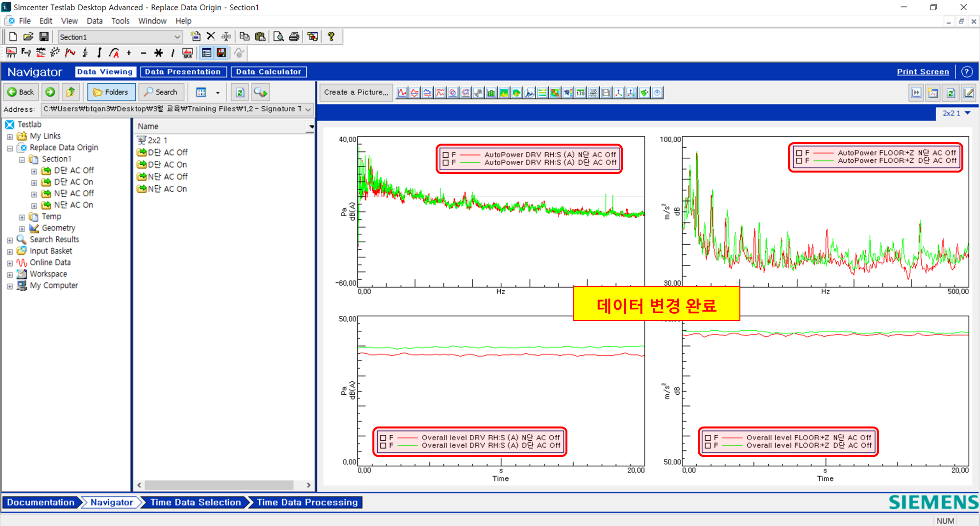Click the FFT processing icon

click(11, 52)
